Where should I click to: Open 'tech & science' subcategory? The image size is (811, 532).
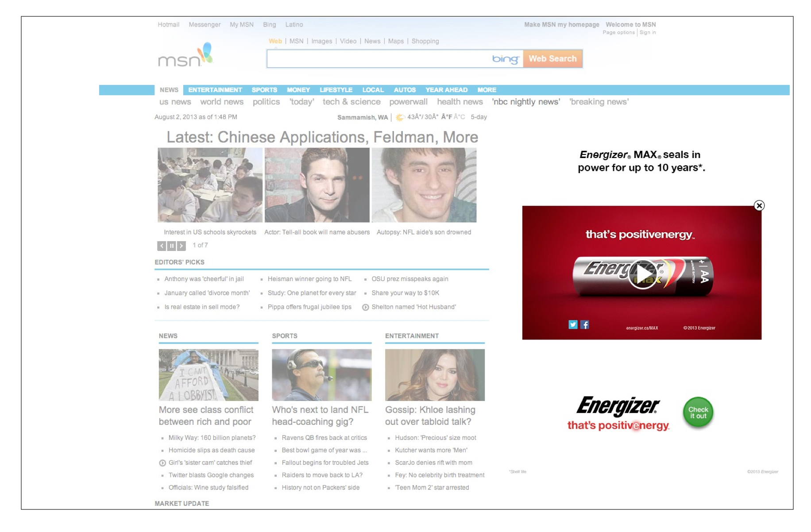coord(351,102)
